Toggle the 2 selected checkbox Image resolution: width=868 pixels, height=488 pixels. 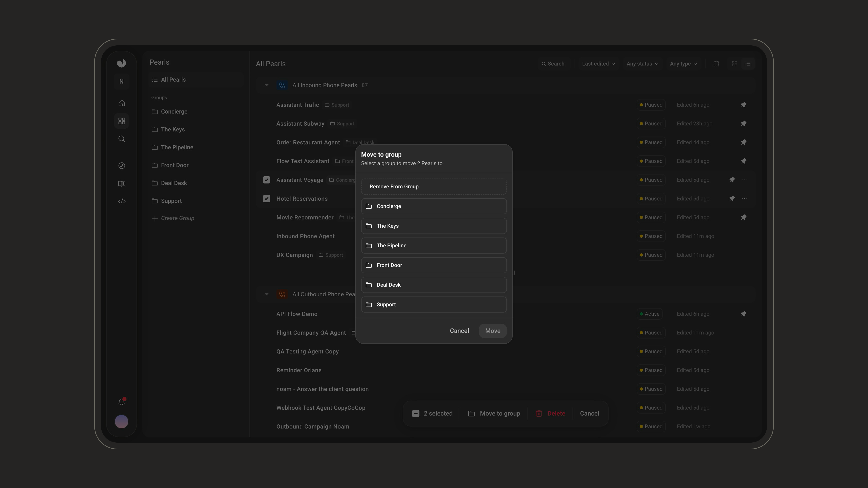(x=416, y=414)
